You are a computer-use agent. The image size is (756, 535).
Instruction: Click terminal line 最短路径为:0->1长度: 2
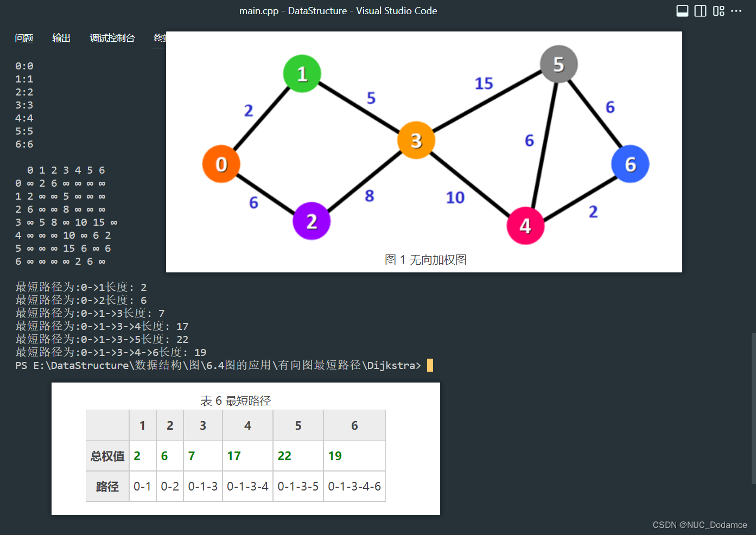click(81, 288)
